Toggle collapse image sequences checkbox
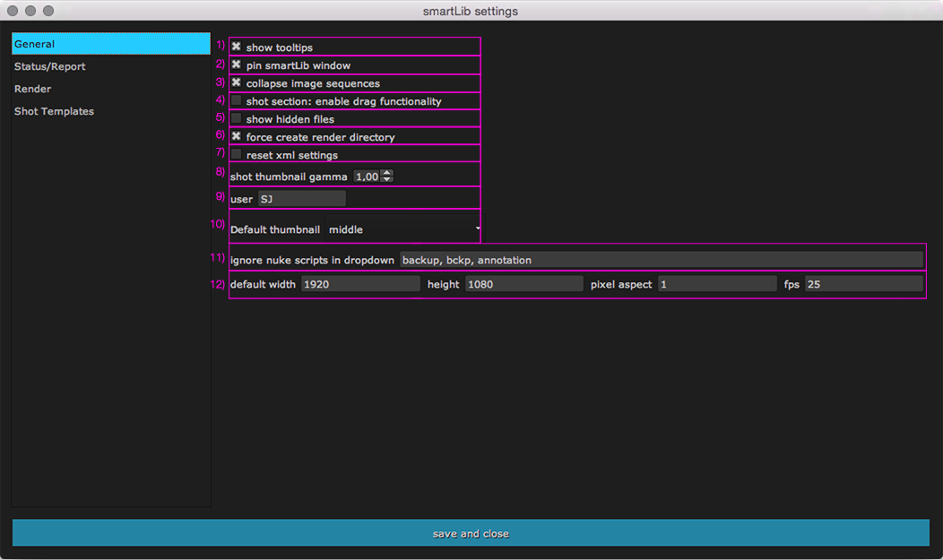Image resolution: width=943 pixels, height=560 pixels. (x=237, y=82)
